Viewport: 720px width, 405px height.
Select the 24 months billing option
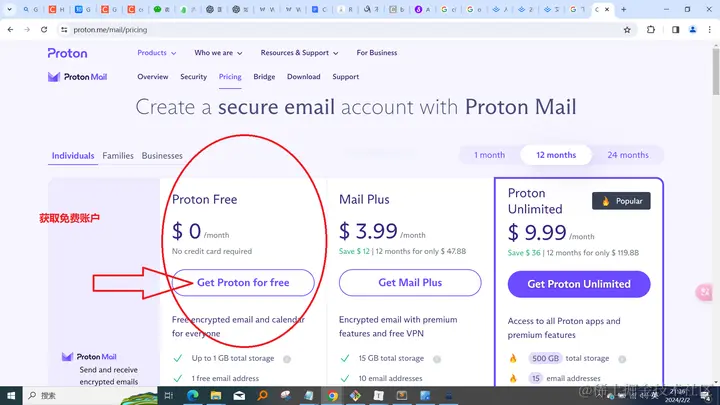[628, 155]
